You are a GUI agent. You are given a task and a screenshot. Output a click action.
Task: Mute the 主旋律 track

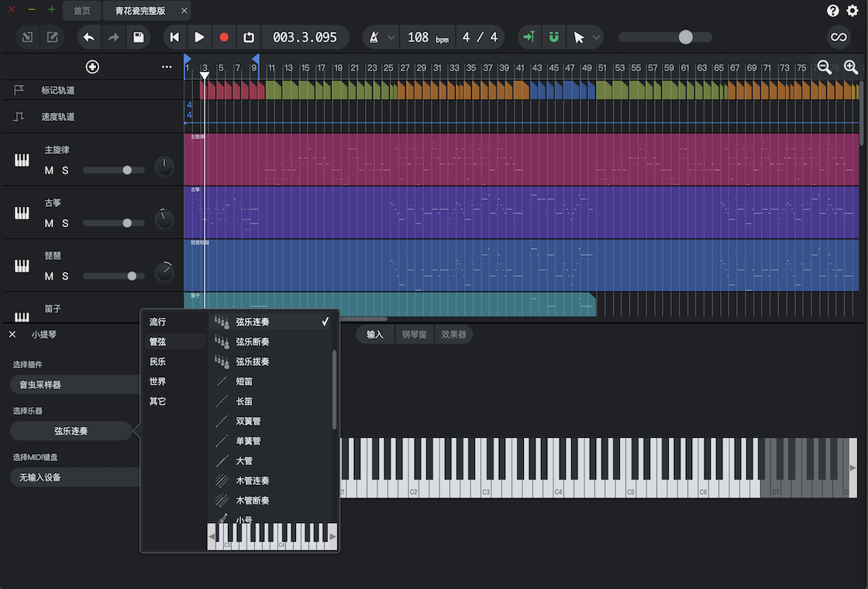[x=49, y=170]
